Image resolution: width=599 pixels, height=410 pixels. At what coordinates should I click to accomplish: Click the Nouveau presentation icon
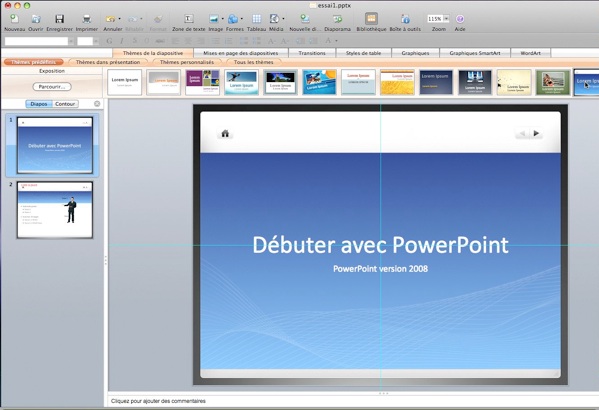click(x=14, y=19)
